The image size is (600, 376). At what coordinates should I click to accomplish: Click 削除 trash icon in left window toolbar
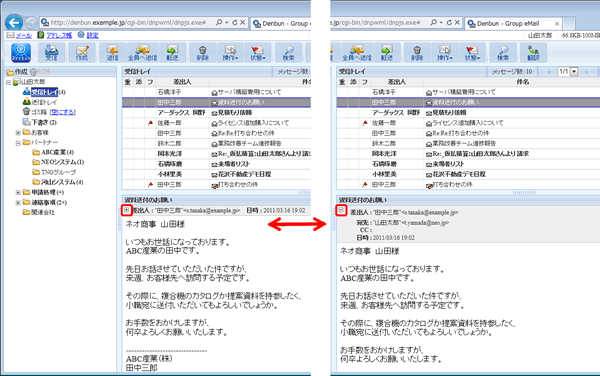tap(202, 53)
